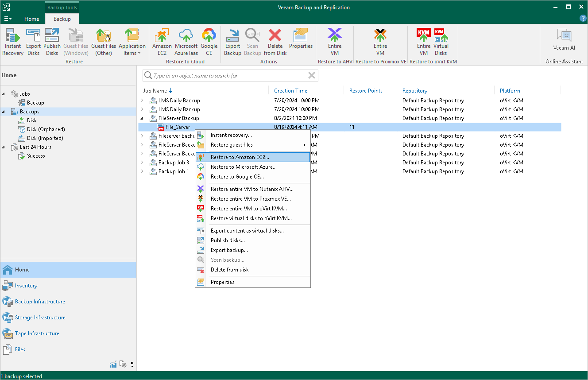Open Files view in navigation pane
This screenshot has width=588, height=380.
68,349
